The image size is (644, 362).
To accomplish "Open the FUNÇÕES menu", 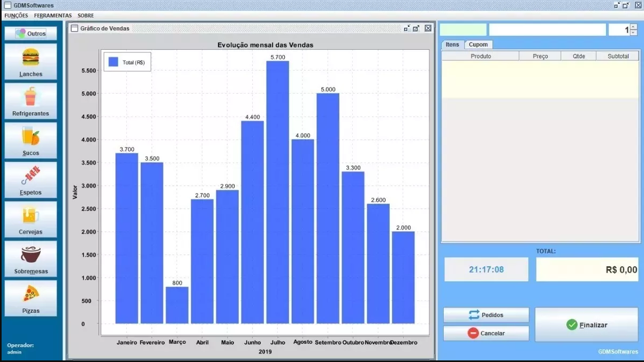I will tap(16, 16).
